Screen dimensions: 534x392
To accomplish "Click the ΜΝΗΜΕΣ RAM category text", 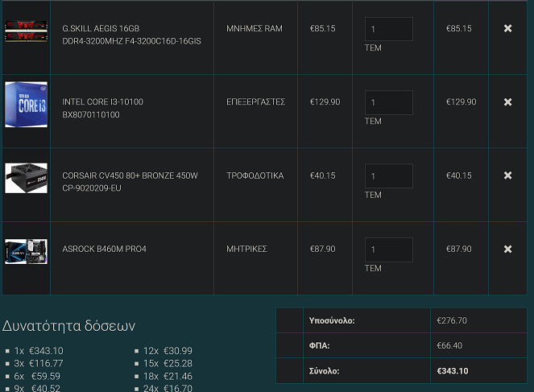I will [255, 29].
